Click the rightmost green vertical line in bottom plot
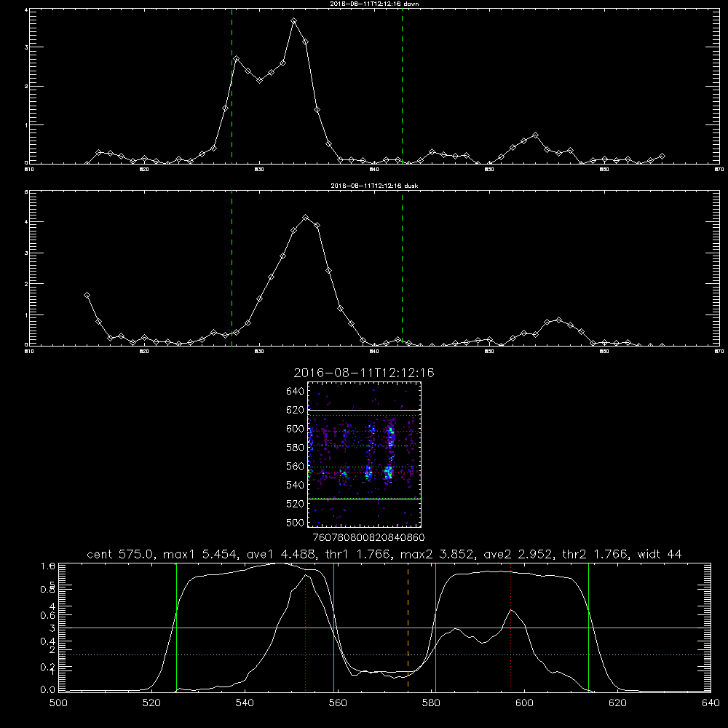The image size is (728, 728). (589, 627)
